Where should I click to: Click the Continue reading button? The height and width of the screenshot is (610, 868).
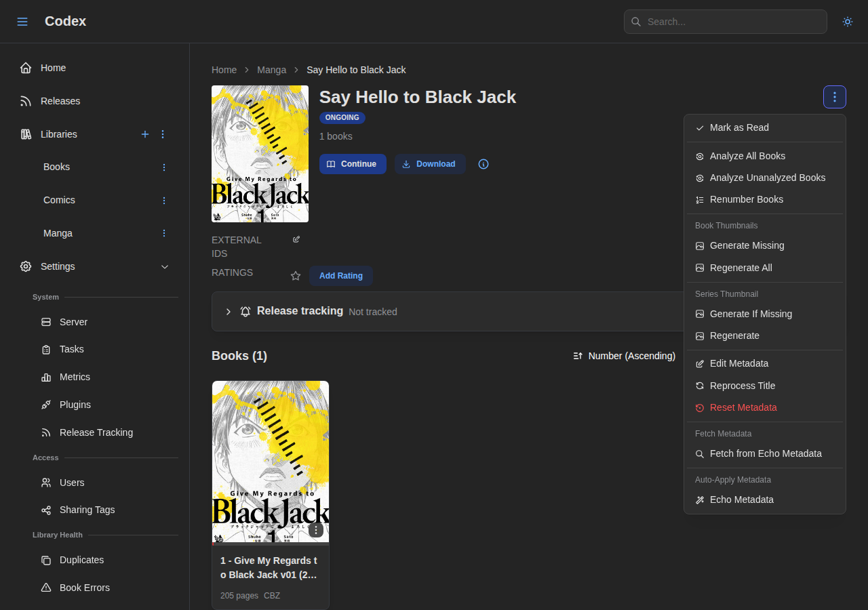pos(353,164)
